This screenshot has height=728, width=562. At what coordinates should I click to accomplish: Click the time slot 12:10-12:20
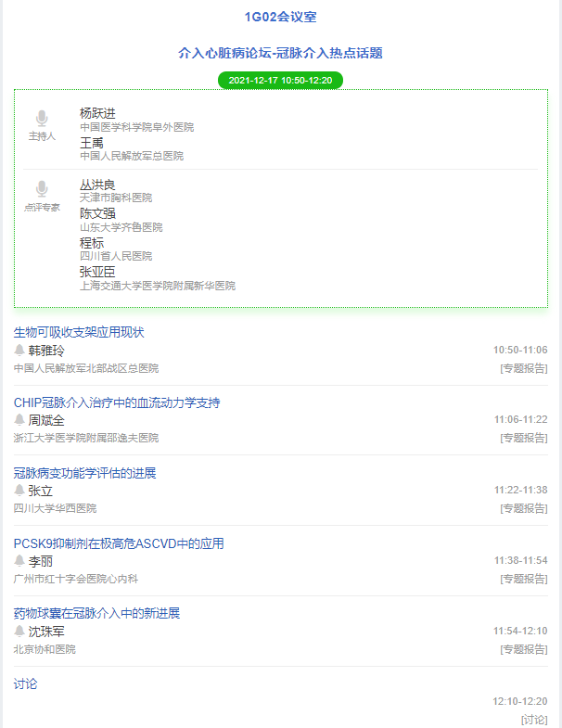pos(520,701)
